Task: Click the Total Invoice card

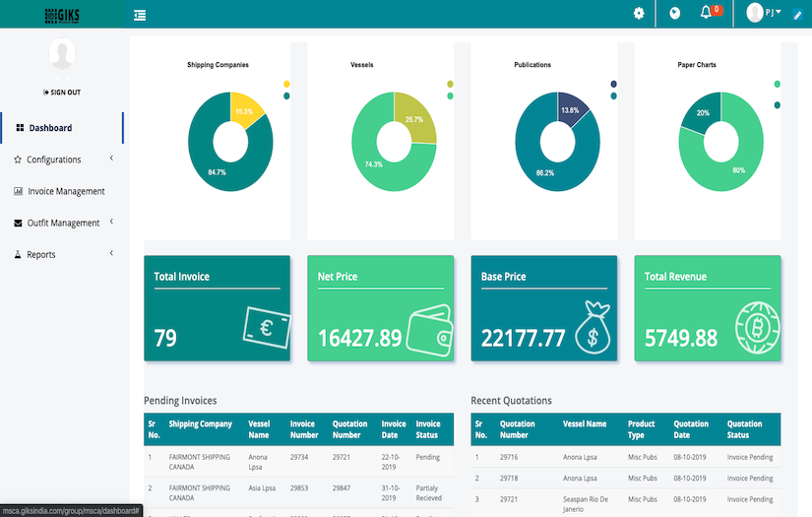Action: [218, 308]
